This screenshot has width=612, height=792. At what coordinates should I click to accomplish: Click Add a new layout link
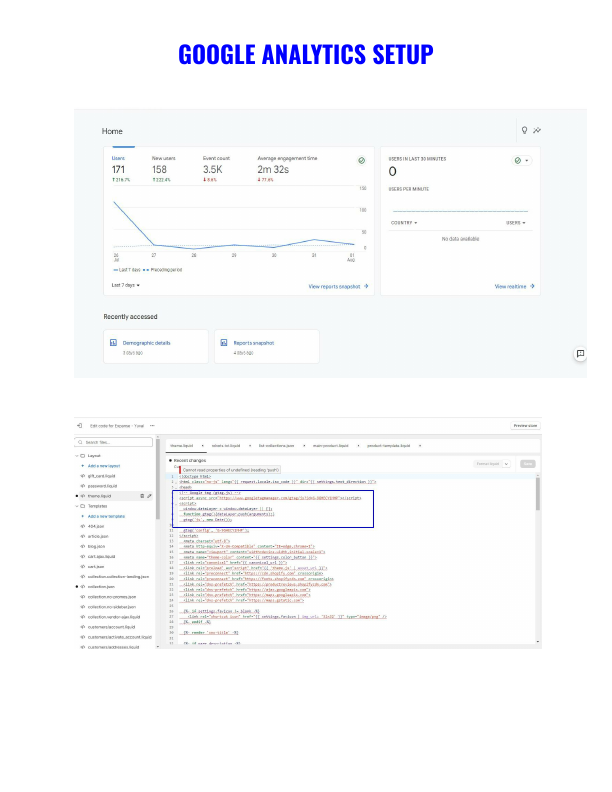[x=104, y=466]
